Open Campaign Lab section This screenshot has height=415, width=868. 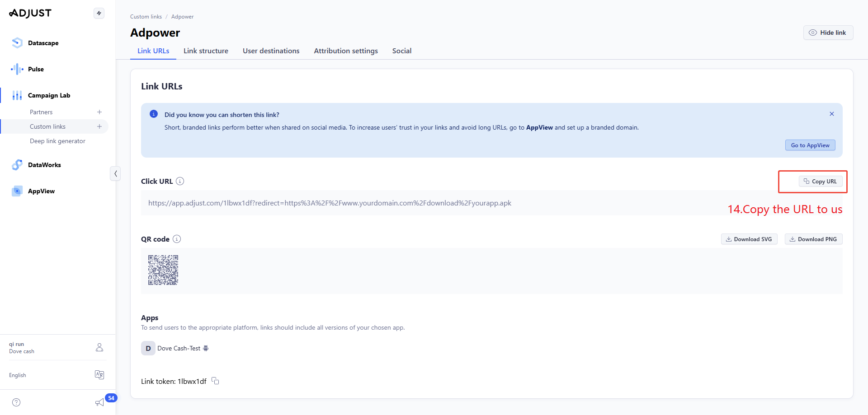point(49,95)
